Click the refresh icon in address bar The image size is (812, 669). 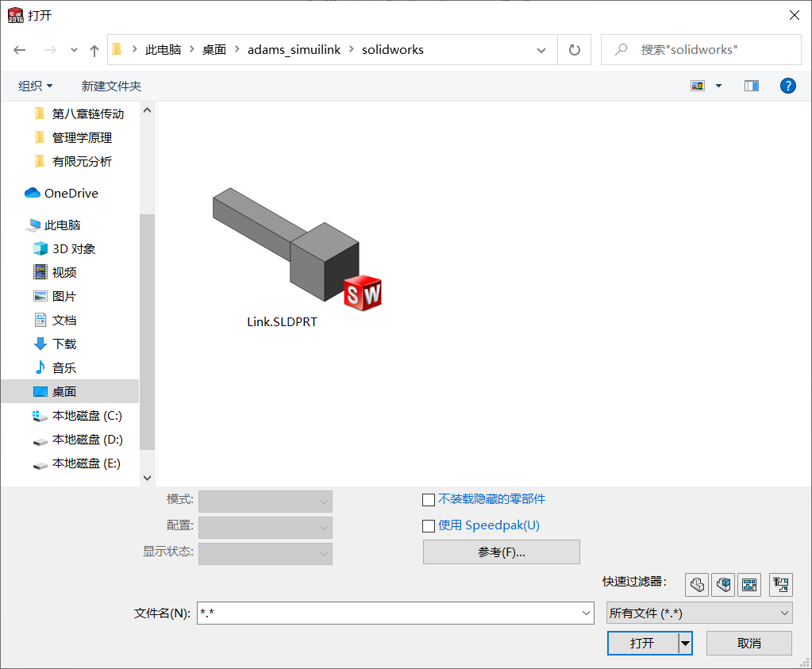click(574, 49)
